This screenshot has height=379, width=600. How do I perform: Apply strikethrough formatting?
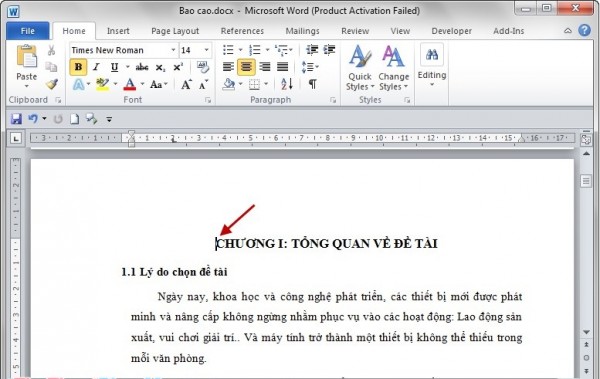coord(142,67)
